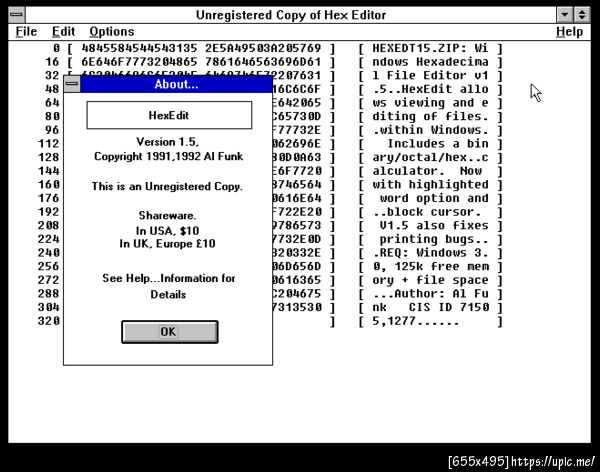Click hex bytes 4845584544543135 at offset 0
The height and width of the screenshot is (472, 600).
[x=139, y=48]
